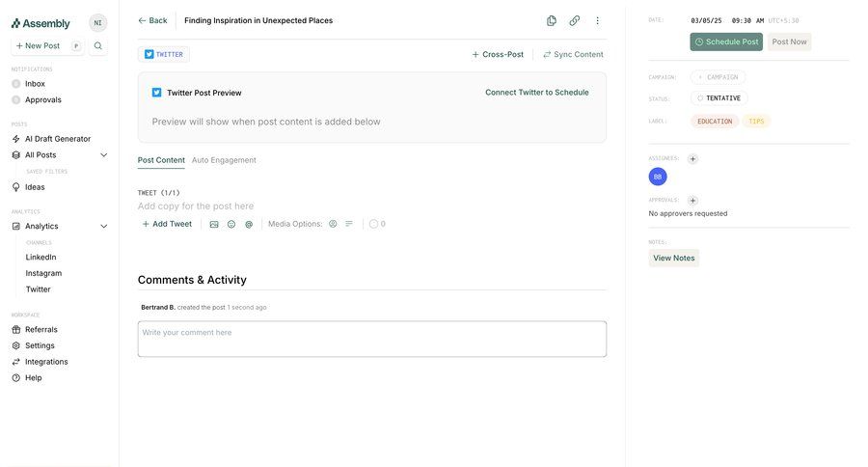Click the sidebar search magnifier icon
The height and width of the screenshot is (467, 868).
pos(98,46)
